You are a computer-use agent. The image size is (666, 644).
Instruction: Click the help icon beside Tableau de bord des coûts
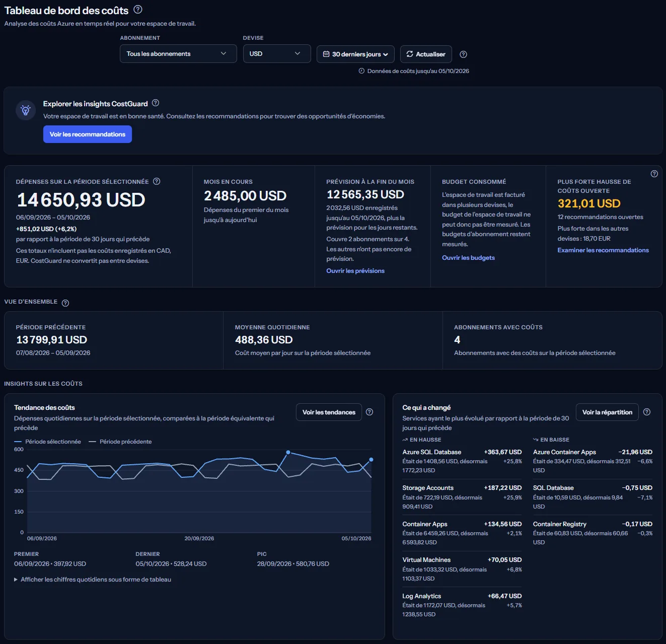[x=138, y=10]
